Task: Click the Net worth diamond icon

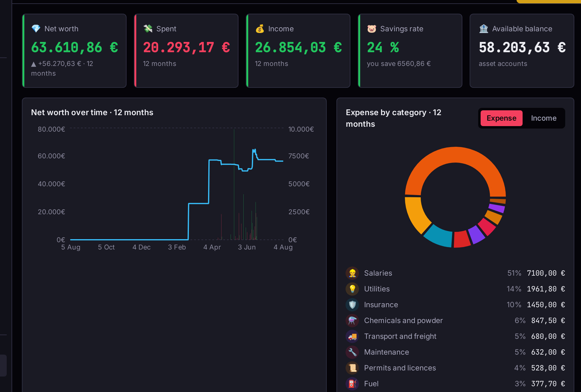Action: pos(36,29)
